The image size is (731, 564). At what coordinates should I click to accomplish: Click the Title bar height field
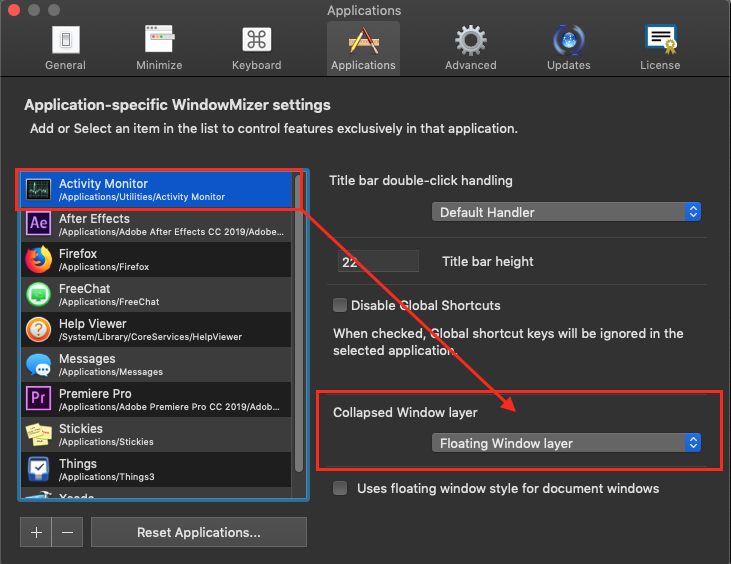378,261
